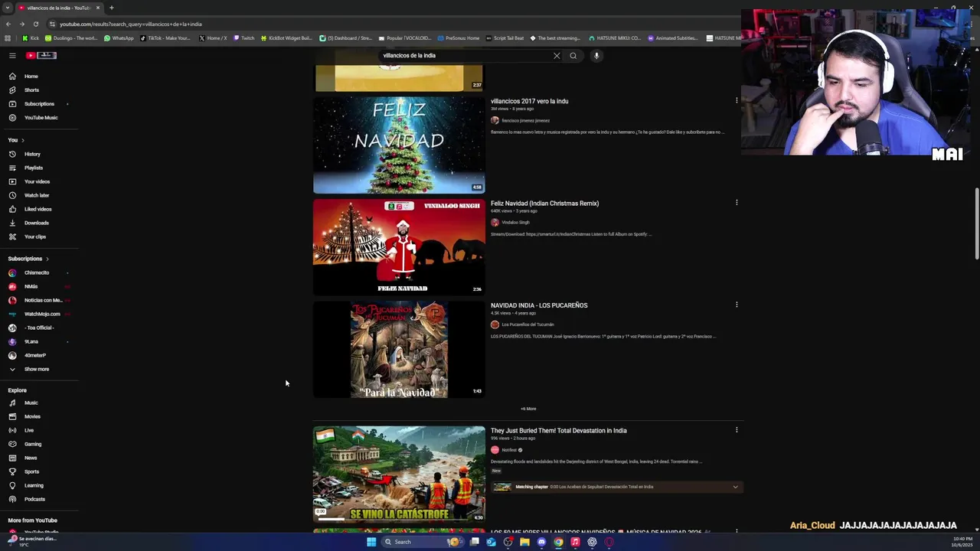Screen dimensions: 980x551
Task: Go to francisco jimenez jimenez channel
Action: pos(525,120)
